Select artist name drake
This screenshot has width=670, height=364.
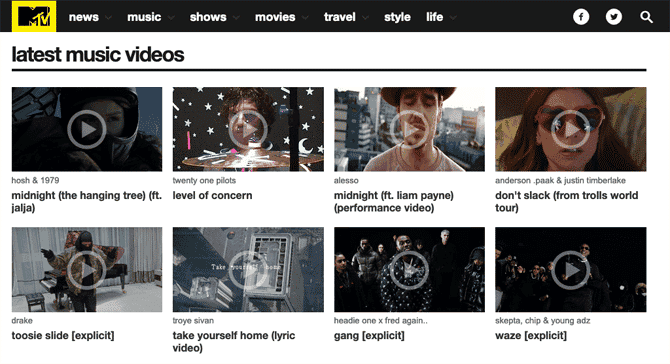click(22, 320)
